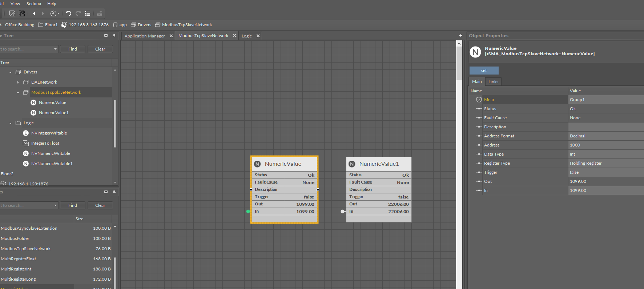Open the Sedona menu
The width and height of the screenshot is (644, 289).
(33, 4)
